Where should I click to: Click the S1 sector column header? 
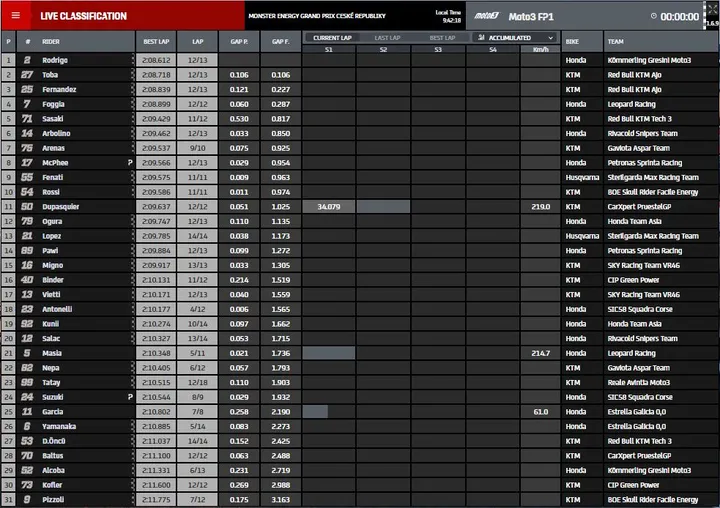click(x=329, y=49)
